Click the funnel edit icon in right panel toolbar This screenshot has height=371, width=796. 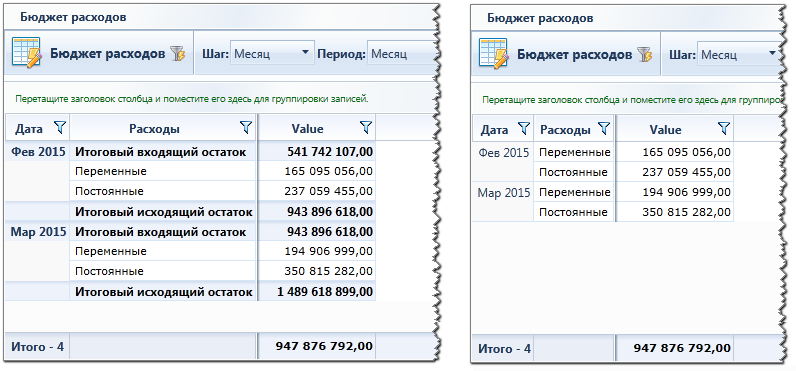[645, 54]
